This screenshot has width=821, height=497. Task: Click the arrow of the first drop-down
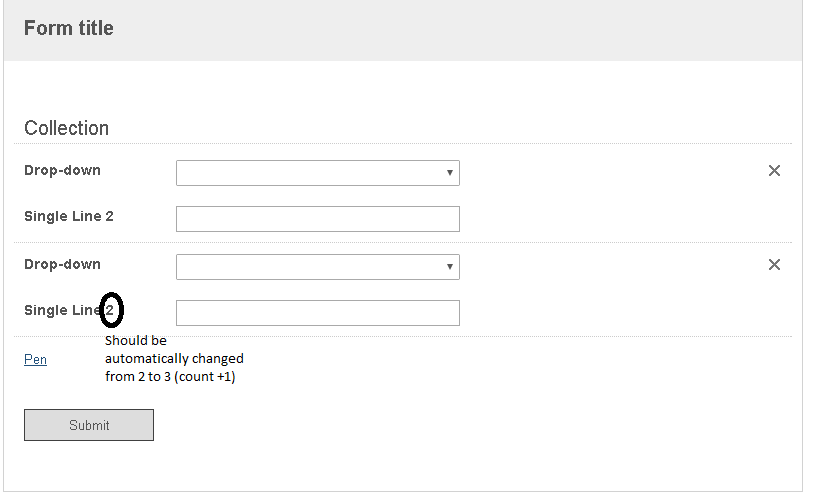point(449,173)
